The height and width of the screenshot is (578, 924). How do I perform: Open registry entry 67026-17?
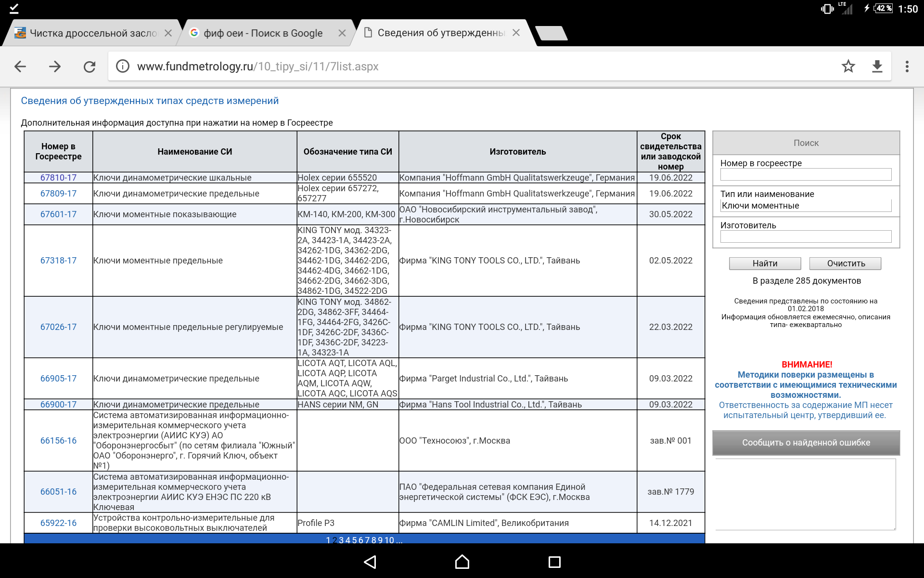pos(58,327)
